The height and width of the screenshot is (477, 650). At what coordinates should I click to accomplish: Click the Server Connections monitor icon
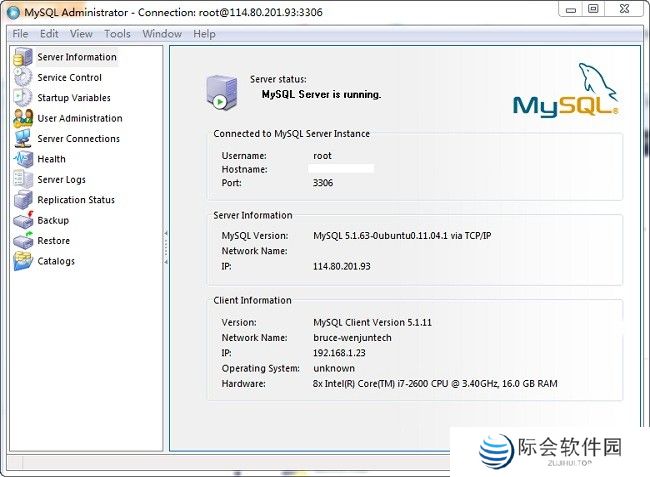tap(23, 138)
